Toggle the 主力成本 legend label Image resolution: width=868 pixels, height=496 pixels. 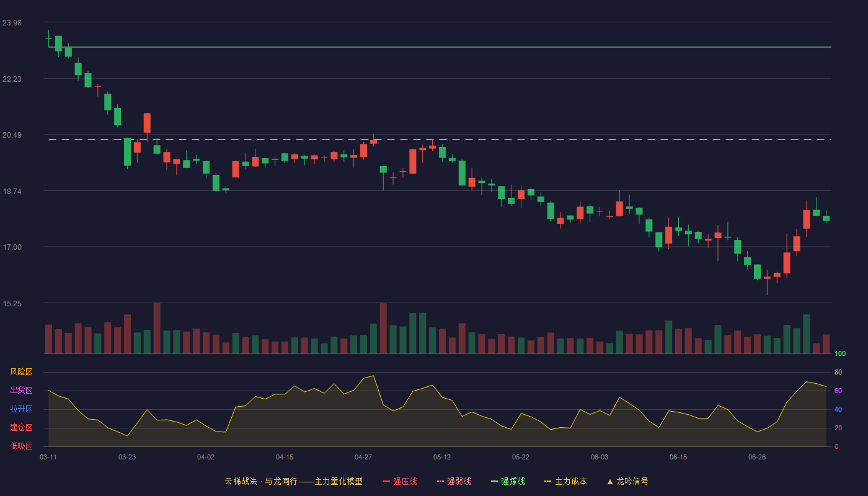click(570, 481)
